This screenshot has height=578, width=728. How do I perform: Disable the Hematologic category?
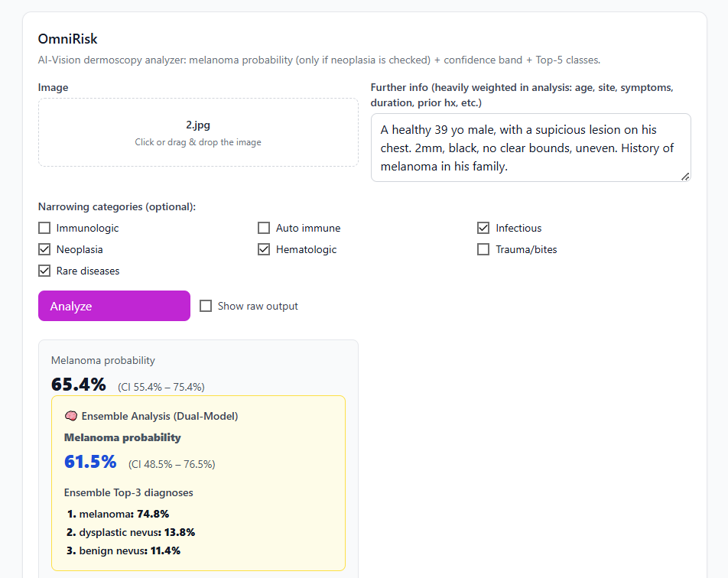pyautogui.click(x=264, y=248)
